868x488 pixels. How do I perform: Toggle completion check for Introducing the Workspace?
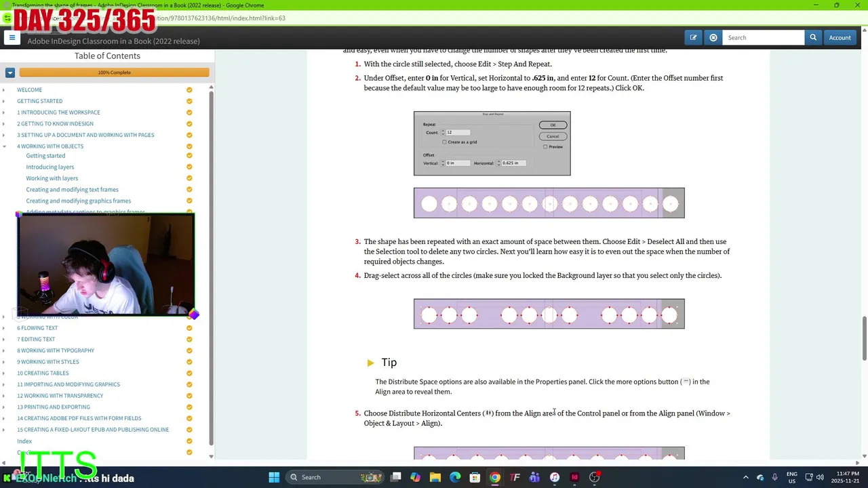(189, 113)
